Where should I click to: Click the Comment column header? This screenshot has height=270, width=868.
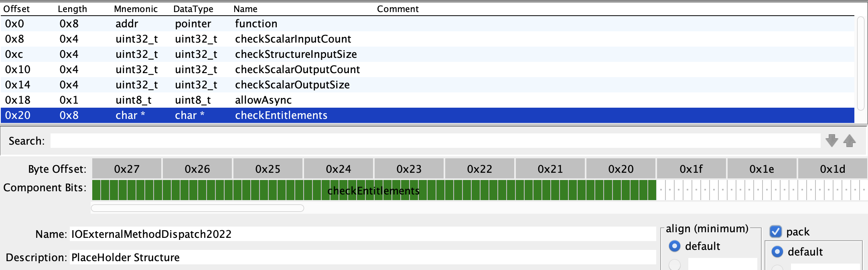(397, 9)
